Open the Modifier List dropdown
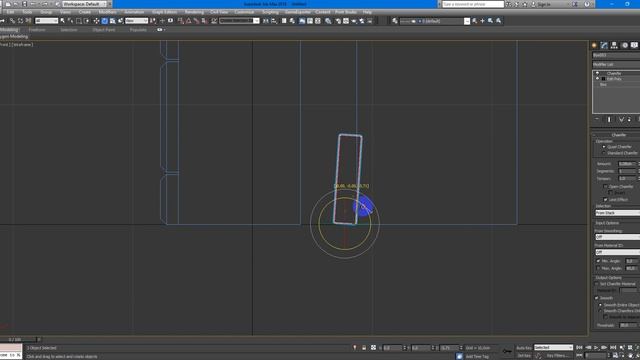The image size is (640, 360). tap(616, 64)
